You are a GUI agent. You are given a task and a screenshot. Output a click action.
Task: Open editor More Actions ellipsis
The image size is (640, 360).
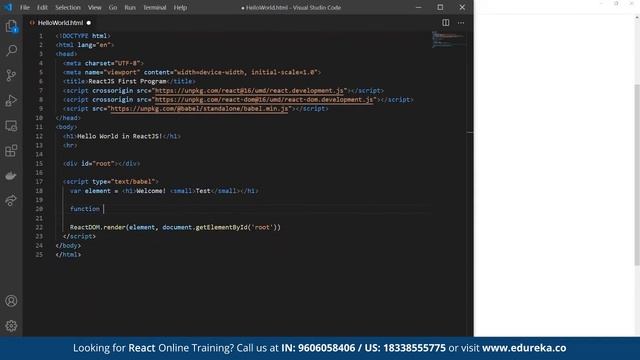point(461,23)
